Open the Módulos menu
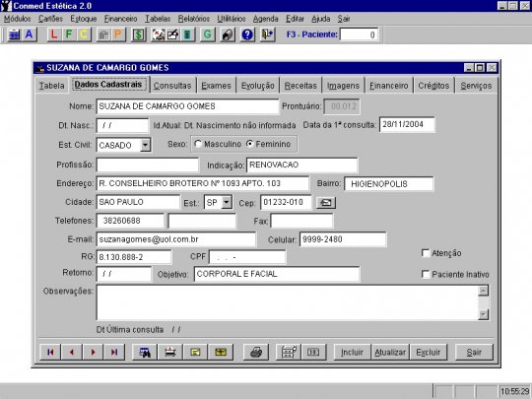 pos(18,19)
